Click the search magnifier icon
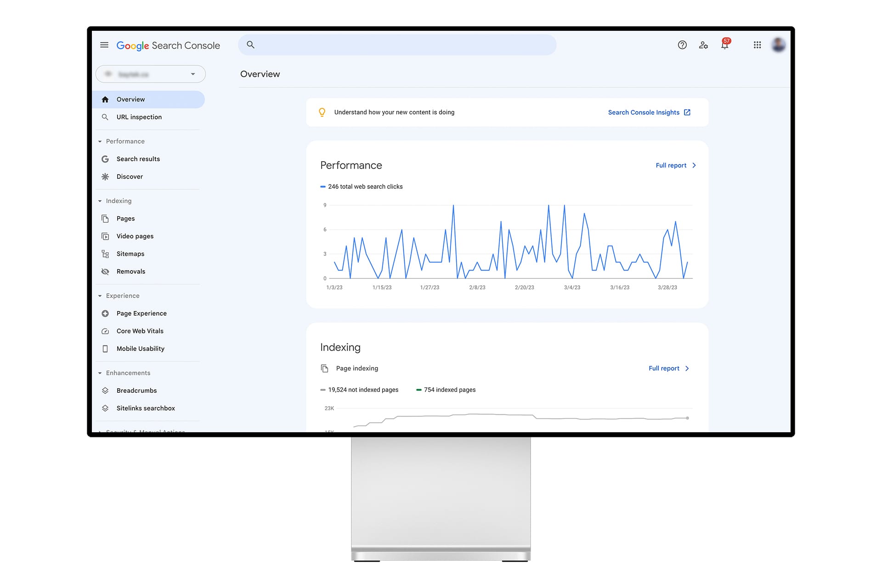882x588 pixels. tap(250, 45)
